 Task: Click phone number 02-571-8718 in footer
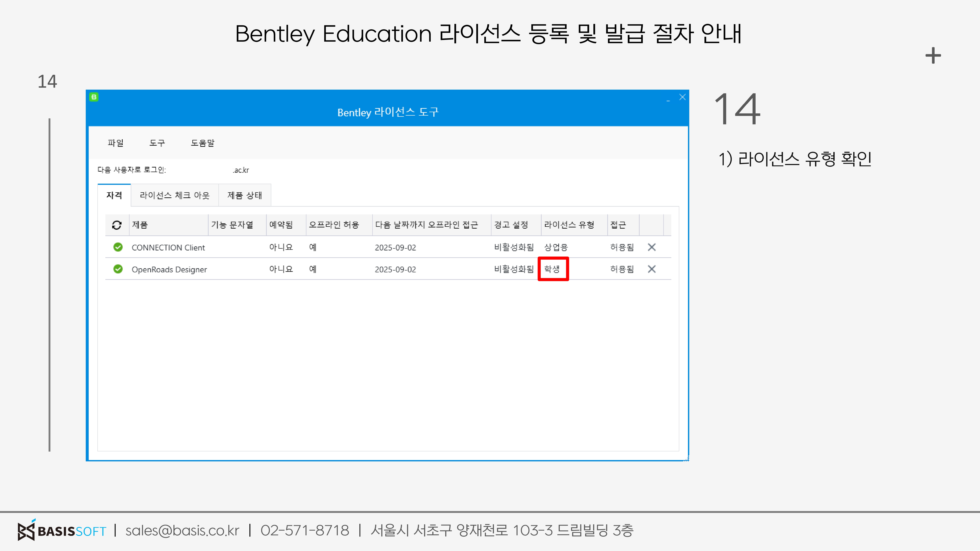click(x=305, y=530)
